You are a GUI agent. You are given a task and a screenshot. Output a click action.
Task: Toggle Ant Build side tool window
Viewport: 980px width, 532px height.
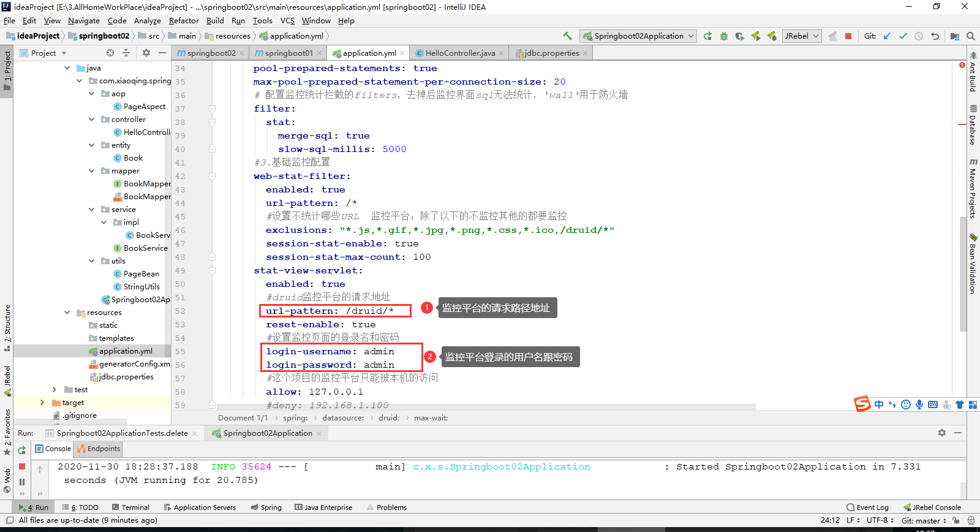click(x=973, y=72)
